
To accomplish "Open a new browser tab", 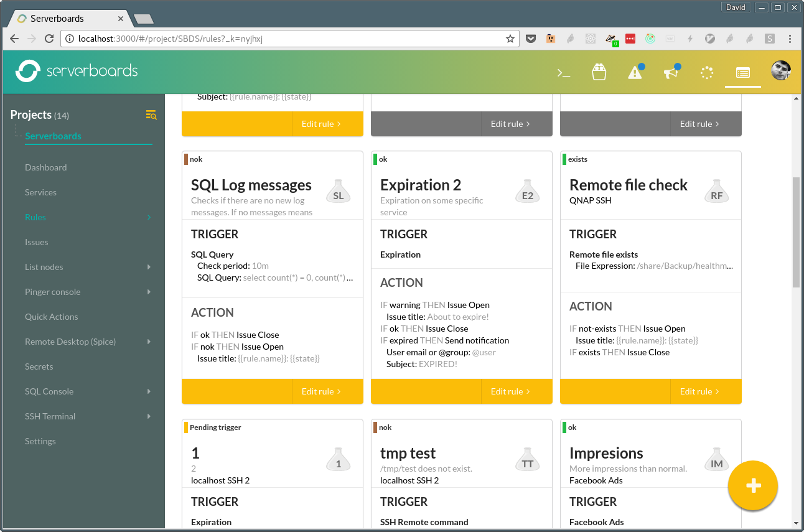I will [143, 19].
